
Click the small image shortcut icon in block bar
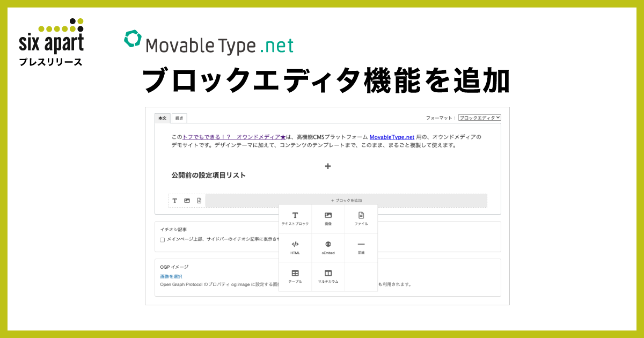point(187,201)
